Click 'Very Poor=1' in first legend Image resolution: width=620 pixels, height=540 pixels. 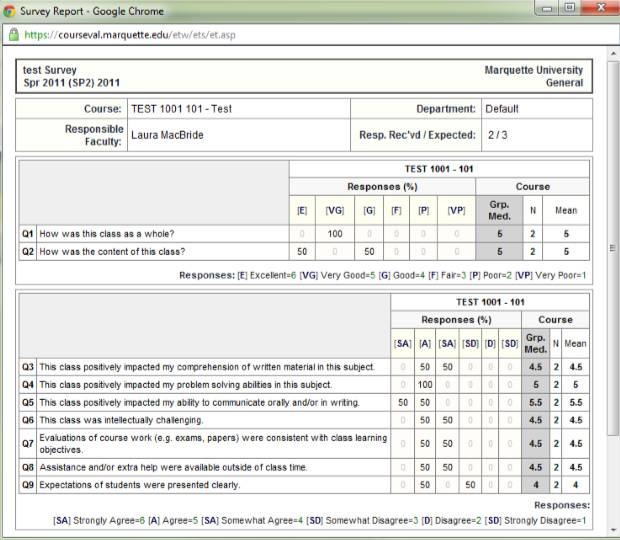coord(561,275)
